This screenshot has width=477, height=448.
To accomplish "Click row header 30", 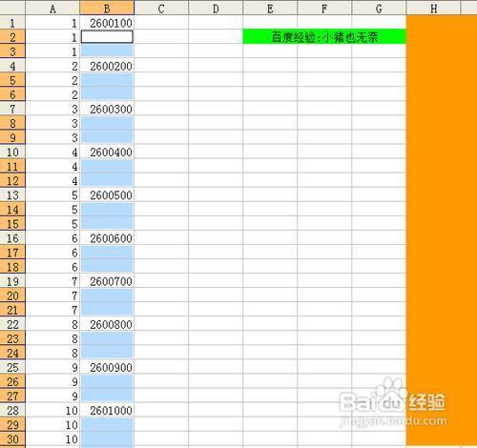I will coord(12,439).
